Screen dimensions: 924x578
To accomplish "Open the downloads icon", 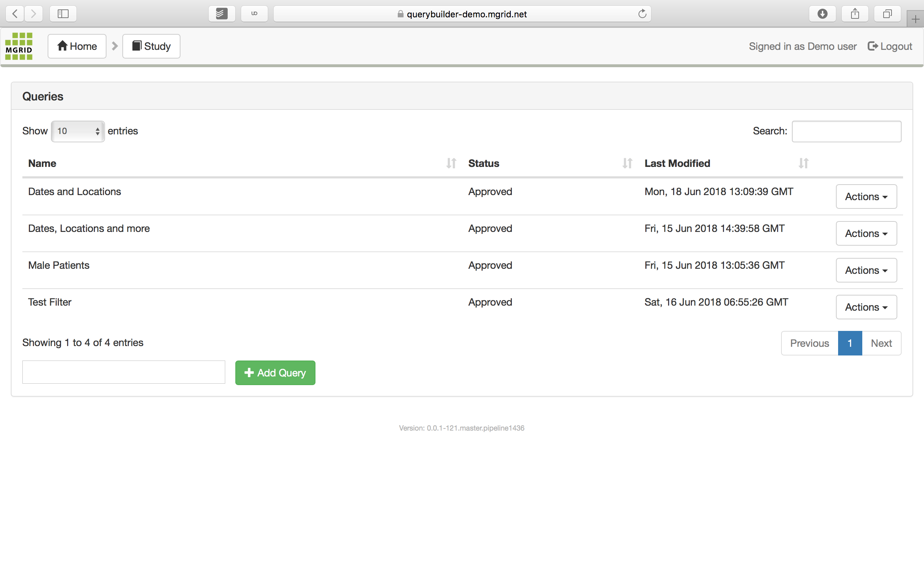I will pyautogui.click(x=823, y=14).
